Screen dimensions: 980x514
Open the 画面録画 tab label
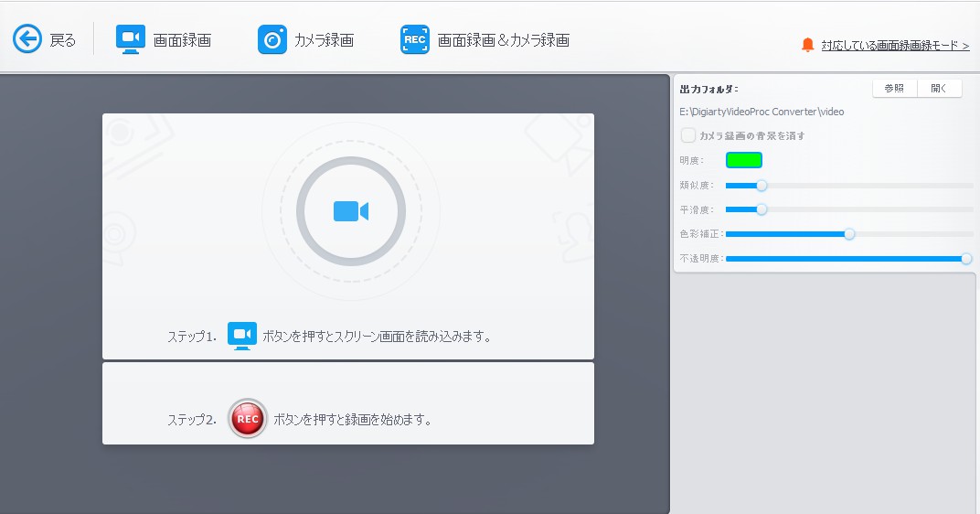coord(183,40)
